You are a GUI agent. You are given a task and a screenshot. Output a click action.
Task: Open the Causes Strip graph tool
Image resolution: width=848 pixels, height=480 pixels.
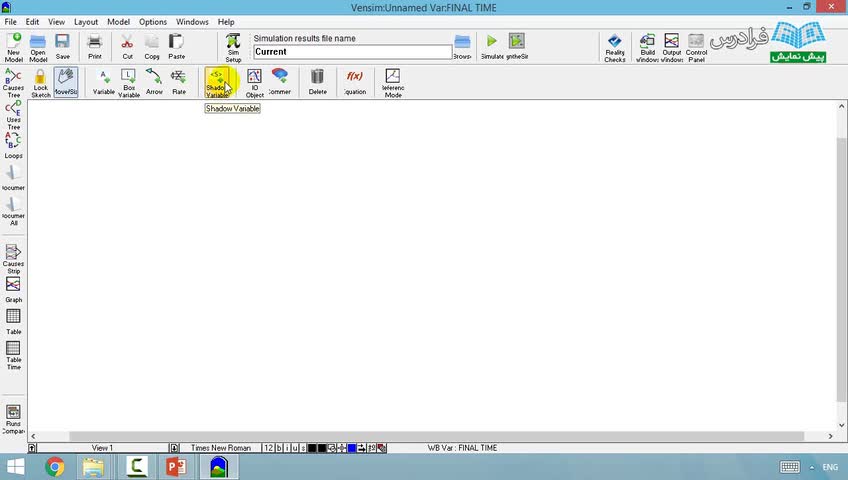[13, 259]
